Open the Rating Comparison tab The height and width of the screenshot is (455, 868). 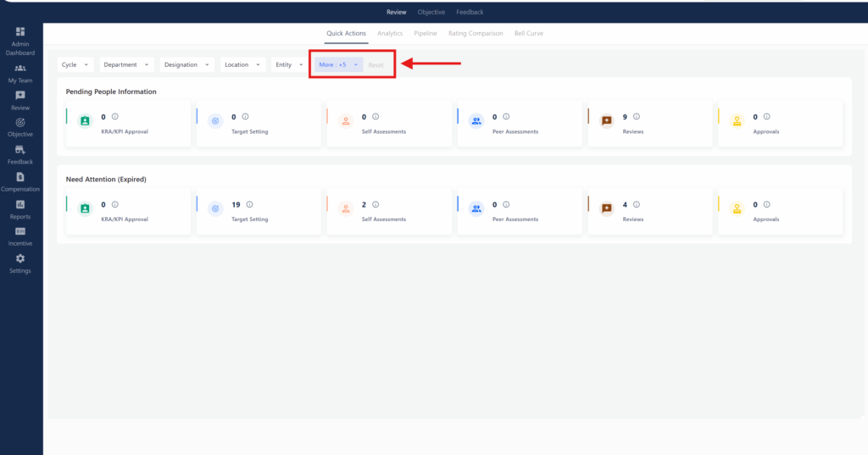pyautogui.click(x=476, y=34)
